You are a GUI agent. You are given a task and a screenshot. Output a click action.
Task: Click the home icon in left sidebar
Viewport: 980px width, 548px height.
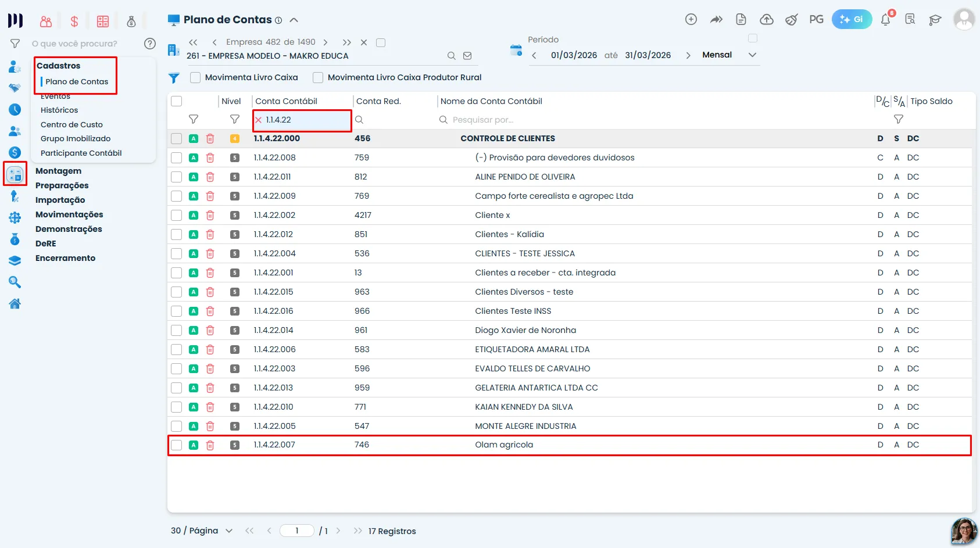pyautogui.click(x=15, y=303)
